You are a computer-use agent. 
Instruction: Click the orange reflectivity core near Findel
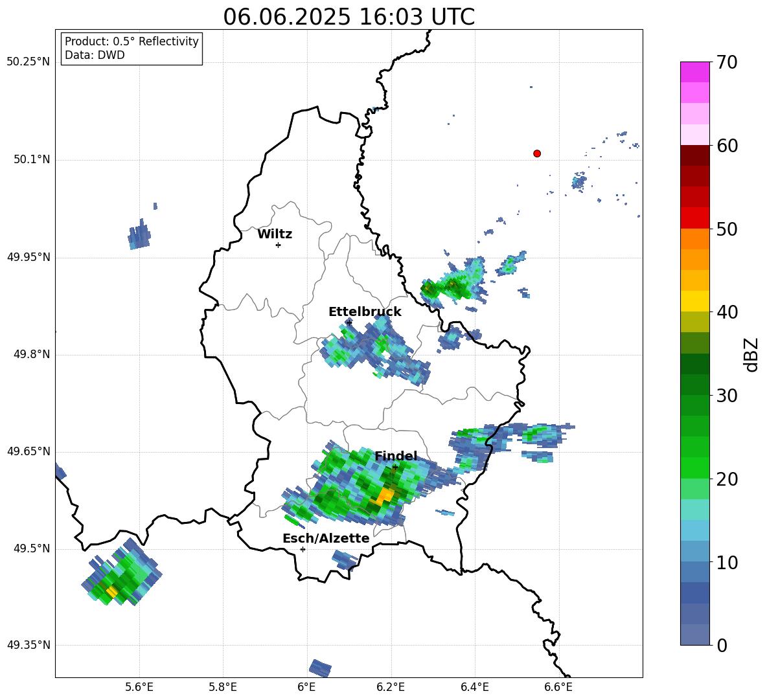(x=384, y=497)
